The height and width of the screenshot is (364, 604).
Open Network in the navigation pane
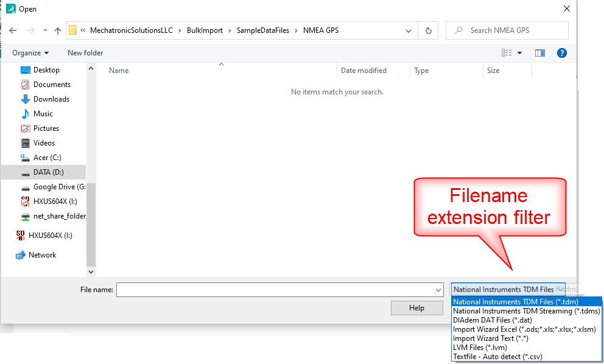coord(42,255)
